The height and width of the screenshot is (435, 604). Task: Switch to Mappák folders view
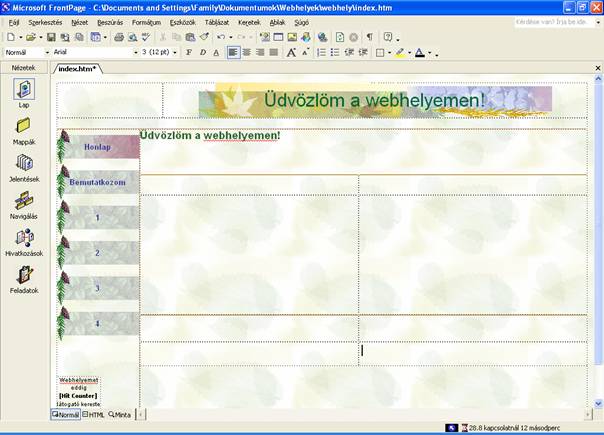tap(24, 126)
